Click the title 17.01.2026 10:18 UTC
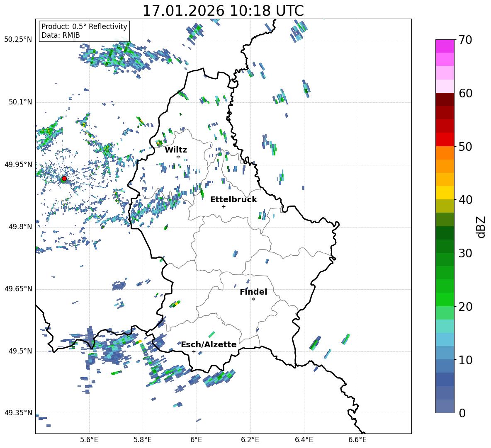The height and width of the screenshot is (448, 491). point(223,11)
